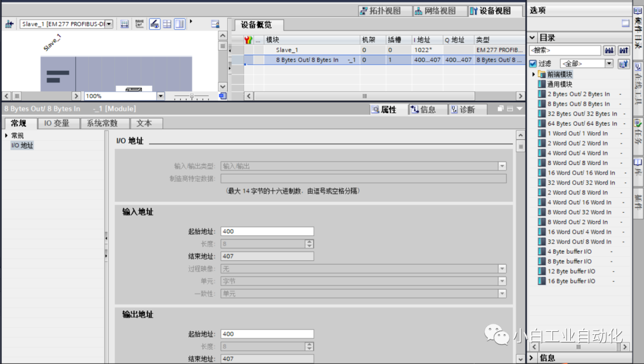Click the 1022* I address cell
Image resolution: width=644 pixels, height=364 pixels.
427,49
